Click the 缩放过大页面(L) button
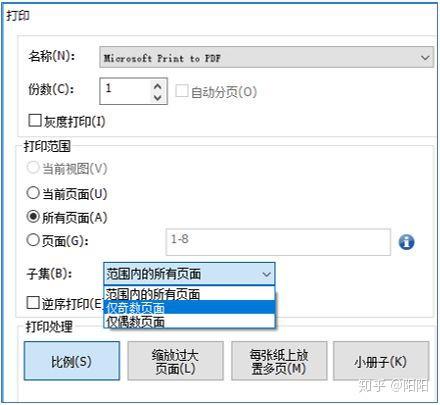 (175, 361)
